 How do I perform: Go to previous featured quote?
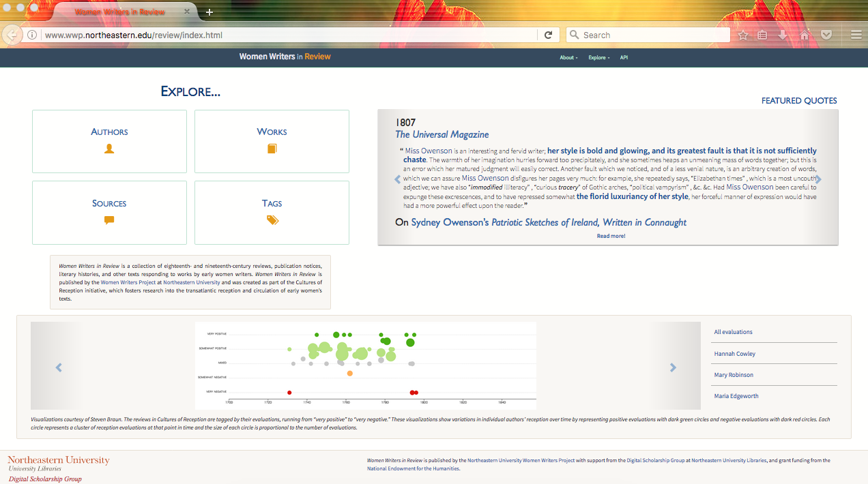[398, 179]
